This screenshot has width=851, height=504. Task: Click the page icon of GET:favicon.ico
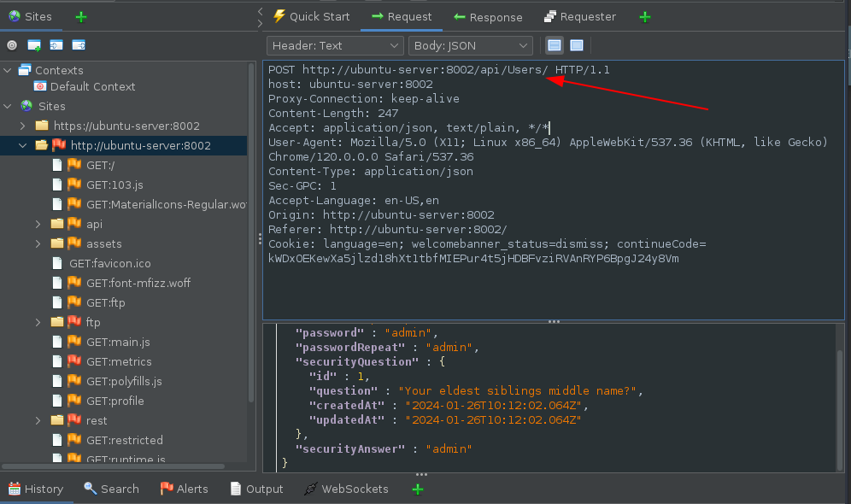57,264
